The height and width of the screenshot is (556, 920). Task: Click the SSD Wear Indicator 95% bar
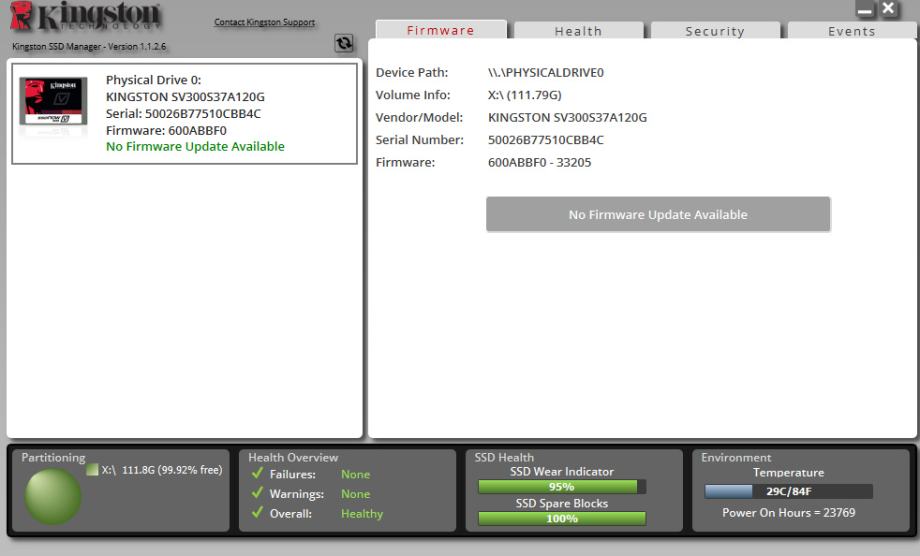(x=561, y=487)
